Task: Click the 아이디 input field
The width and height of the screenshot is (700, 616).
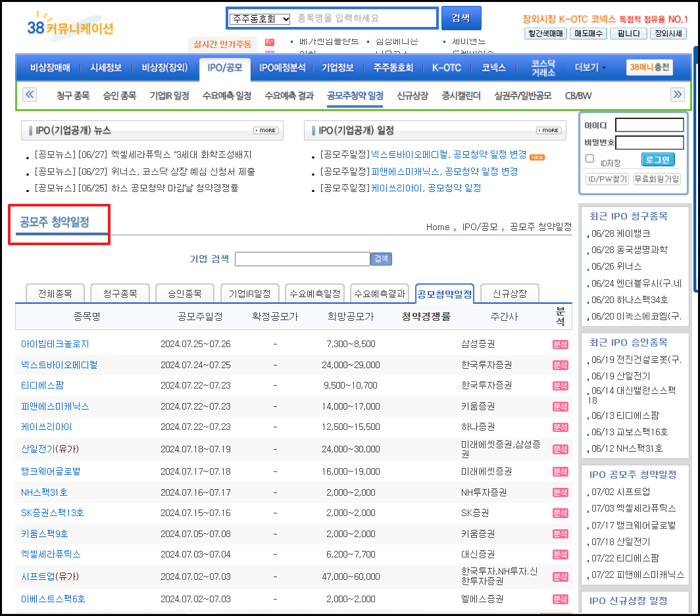Action: 649,125
